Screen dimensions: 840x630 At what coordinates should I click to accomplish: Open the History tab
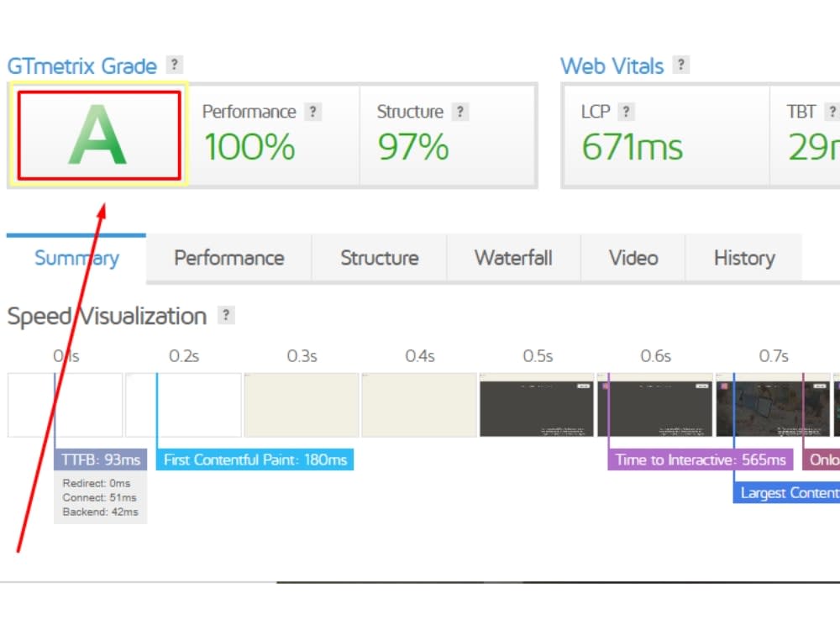click(744, 258)
